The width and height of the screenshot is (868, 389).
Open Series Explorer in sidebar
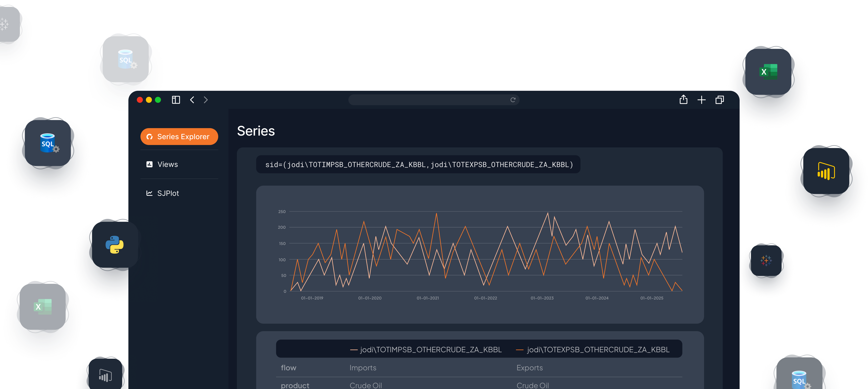pos(179,137)
